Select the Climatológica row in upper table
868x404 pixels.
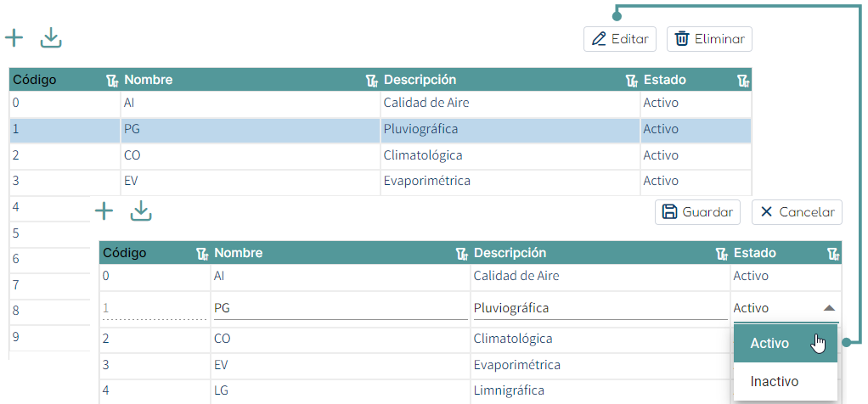(x=423, y=156)
